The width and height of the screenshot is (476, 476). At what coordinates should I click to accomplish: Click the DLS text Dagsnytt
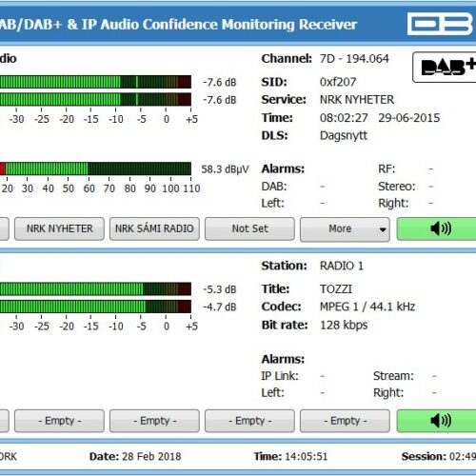(344, 136)
